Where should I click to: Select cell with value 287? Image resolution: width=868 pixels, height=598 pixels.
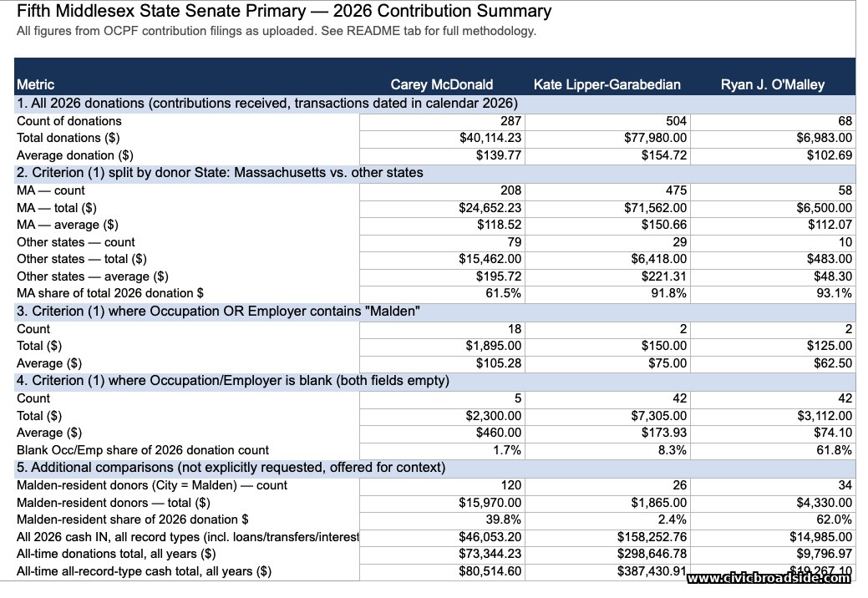click(x=442, y=122)
